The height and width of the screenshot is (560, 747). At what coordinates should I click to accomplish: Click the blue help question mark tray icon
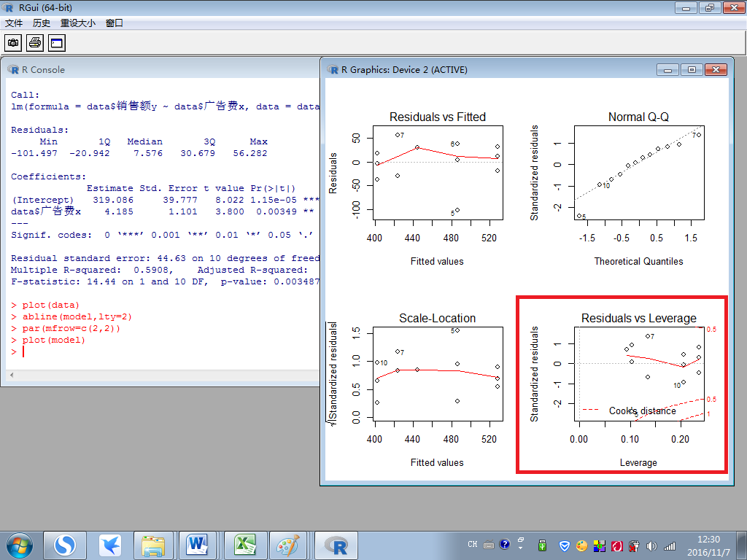pos(505,544)
